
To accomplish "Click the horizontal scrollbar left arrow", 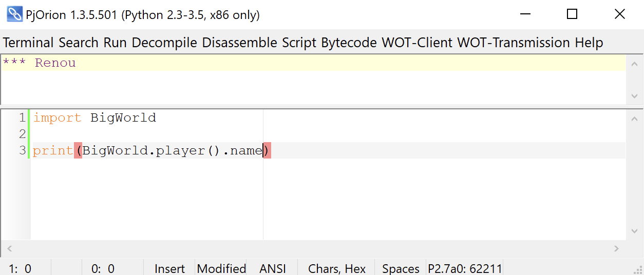I will tap(8, 249).
